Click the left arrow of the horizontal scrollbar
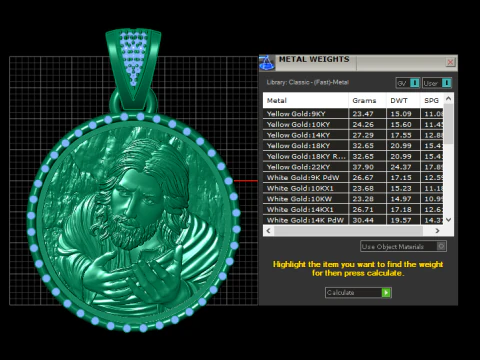Viewport: 480px width, 360px height. (269, 231)
